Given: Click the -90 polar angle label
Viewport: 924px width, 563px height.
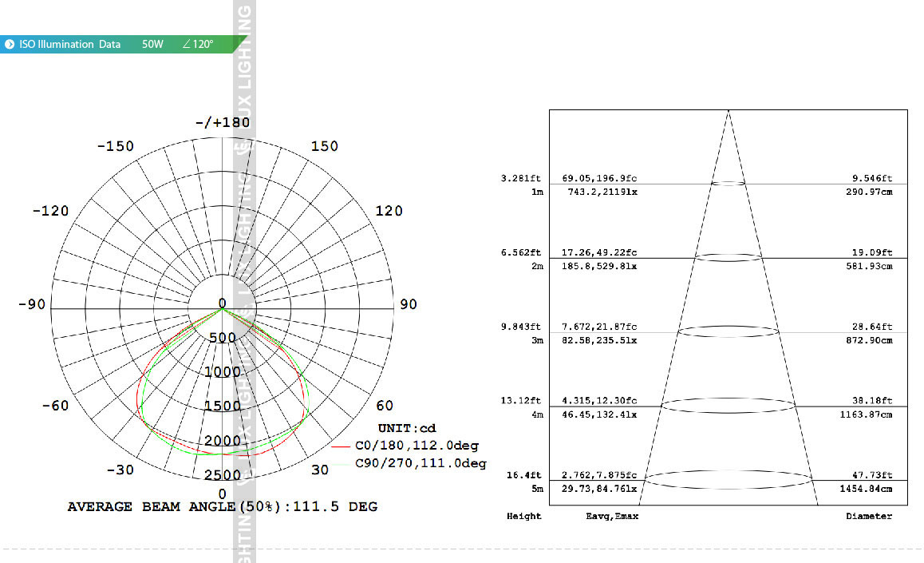Looking at the screenshot, I should point(32,304).
